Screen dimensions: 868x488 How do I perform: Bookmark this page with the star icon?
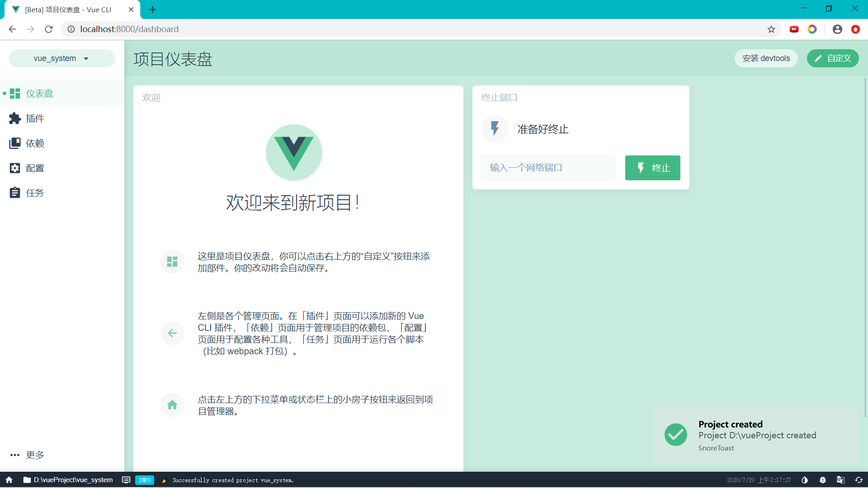coord(771,29)
